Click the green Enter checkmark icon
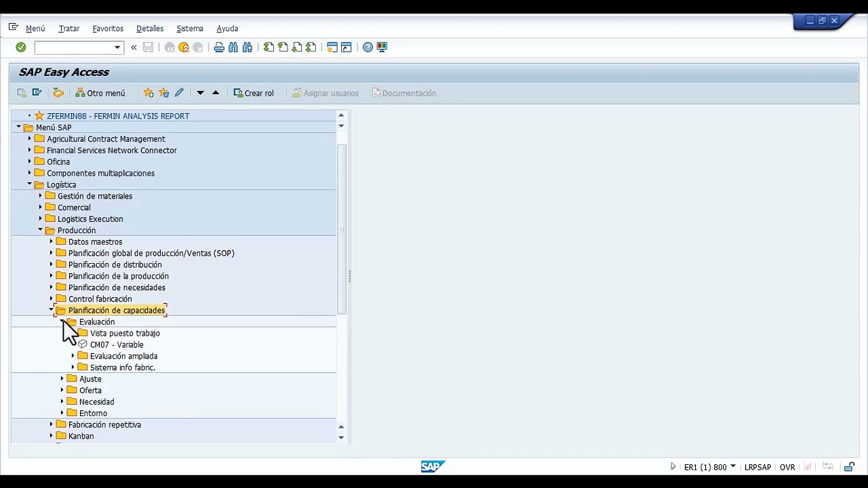The height and width of the screenshot is (488, 868). (21, 47)
